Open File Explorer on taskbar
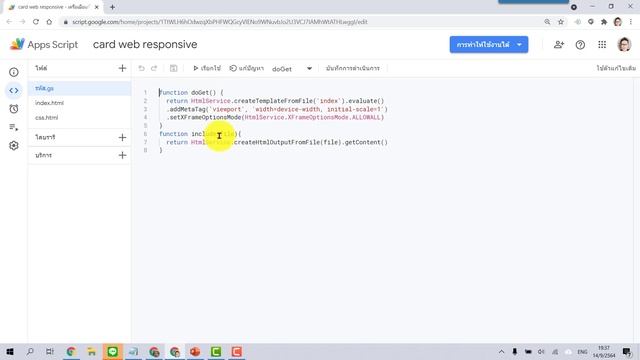This screenshot has height=360, width=640. click(91, 351)
